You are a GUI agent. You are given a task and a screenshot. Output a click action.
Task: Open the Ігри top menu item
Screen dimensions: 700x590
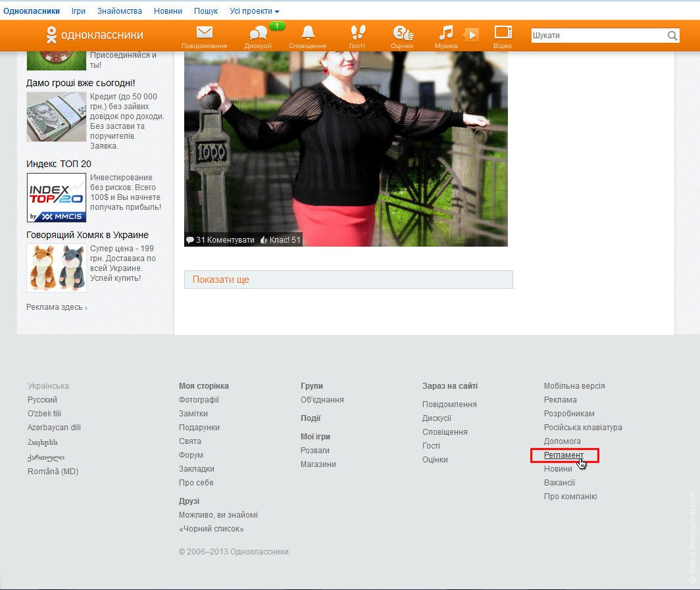pyautogui.click(x=78, y=11)
